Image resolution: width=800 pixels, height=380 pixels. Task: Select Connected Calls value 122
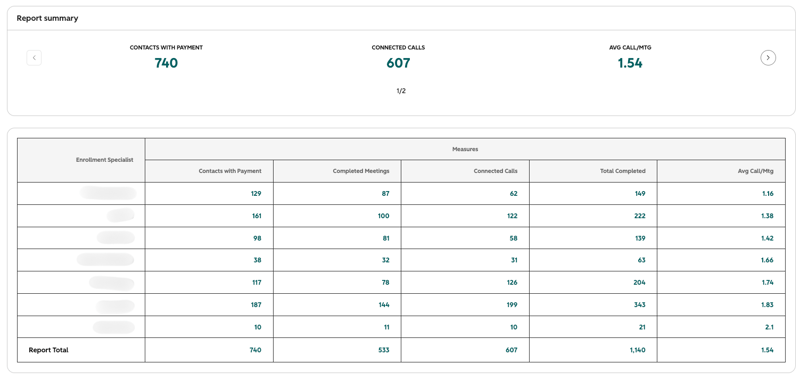pos(512,216)
